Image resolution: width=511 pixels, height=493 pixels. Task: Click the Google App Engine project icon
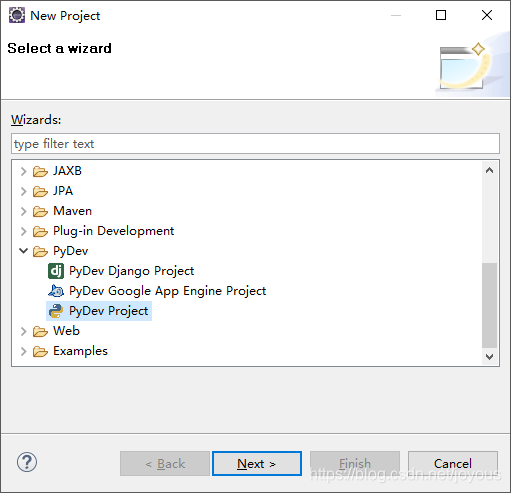56,291
